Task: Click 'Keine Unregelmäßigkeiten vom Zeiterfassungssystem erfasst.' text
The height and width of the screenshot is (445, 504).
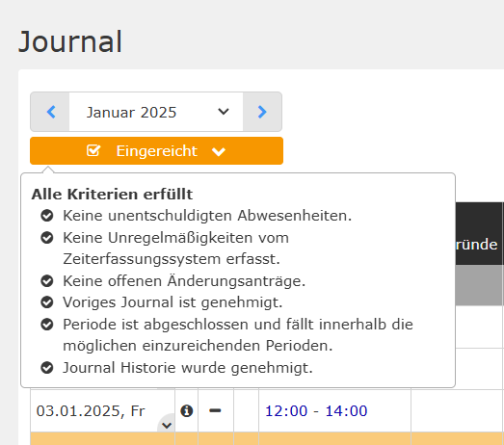Action: pyautogui.click(x=175, y=249)
